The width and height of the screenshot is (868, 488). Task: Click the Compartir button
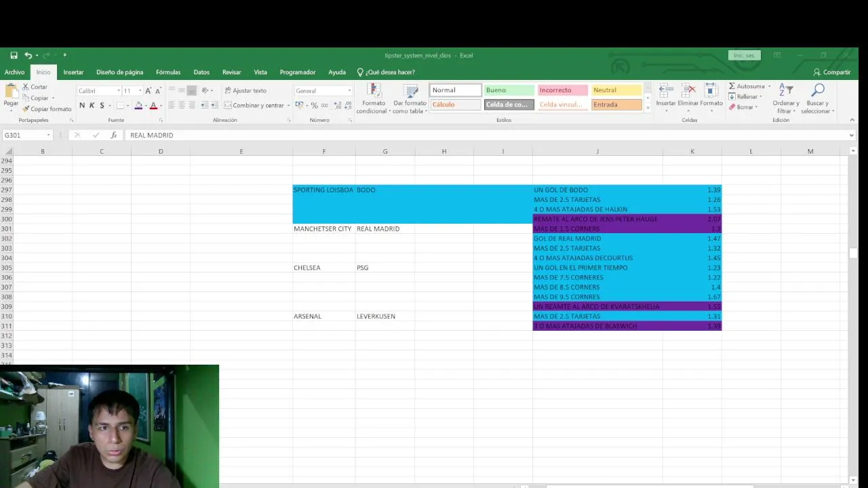point(832,73)
